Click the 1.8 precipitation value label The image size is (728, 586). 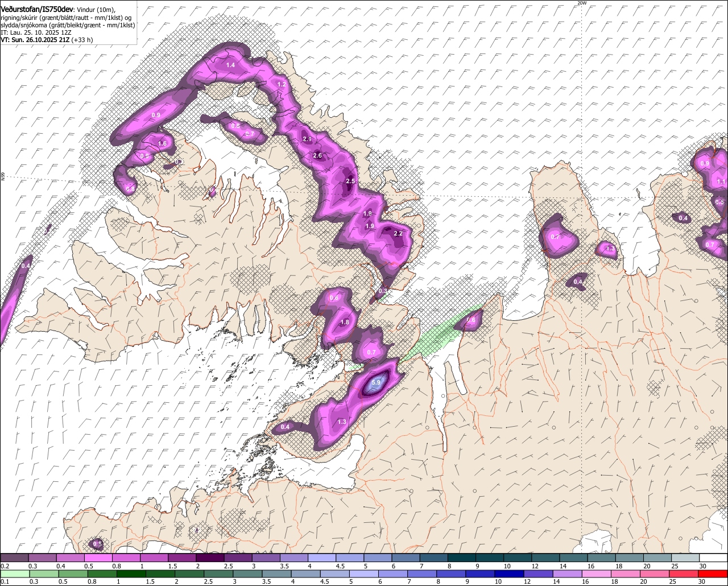click(344, 322)
